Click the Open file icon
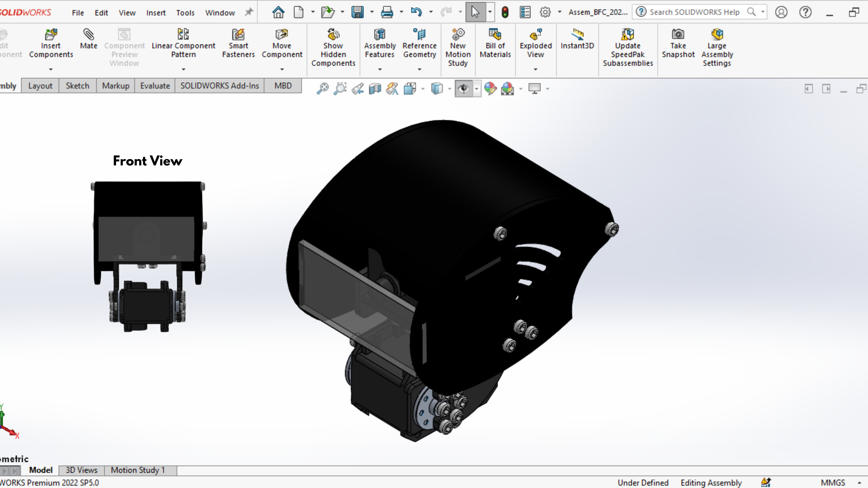The height and width of the screenshot is (488, 868). (328, 12)
